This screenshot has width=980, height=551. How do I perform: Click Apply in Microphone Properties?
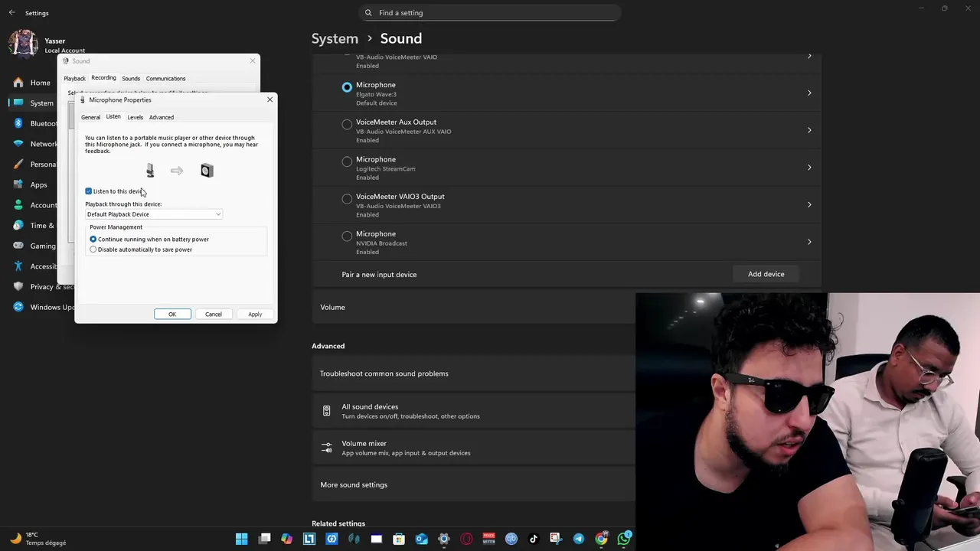[x=255, y=315]
